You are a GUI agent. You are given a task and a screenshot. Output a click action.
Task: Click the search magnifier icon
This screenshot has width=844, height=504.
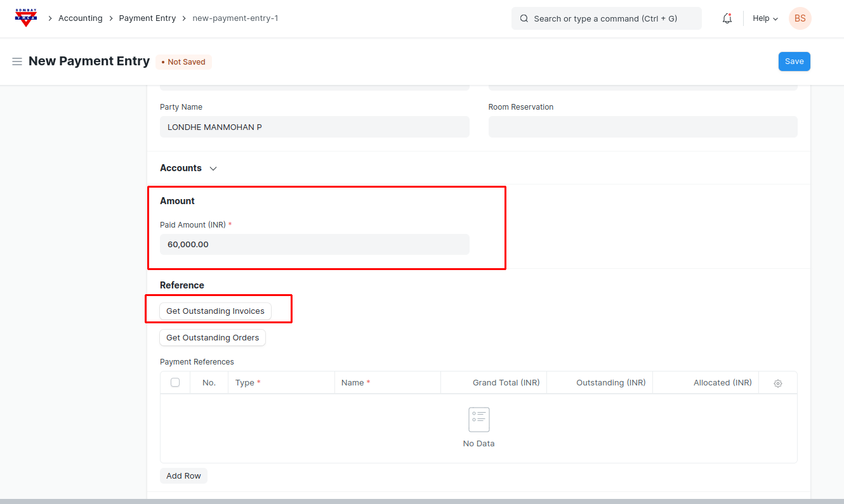524,18
